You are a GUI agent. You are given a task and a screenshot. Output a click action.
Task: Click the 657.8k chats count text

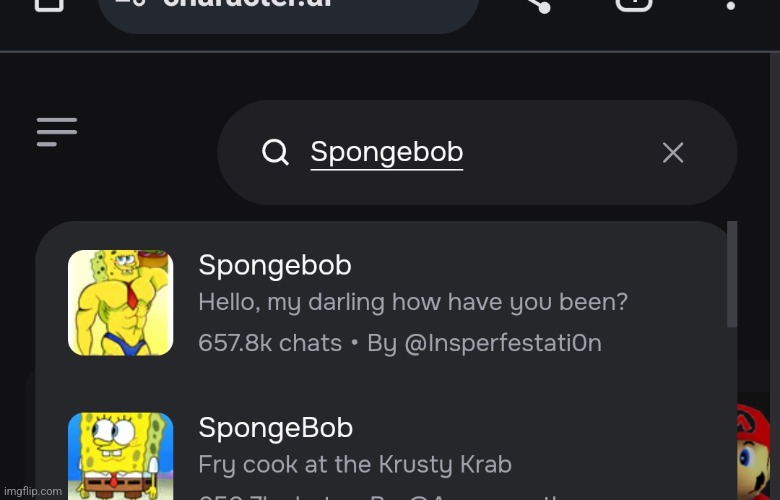[270, 343]
